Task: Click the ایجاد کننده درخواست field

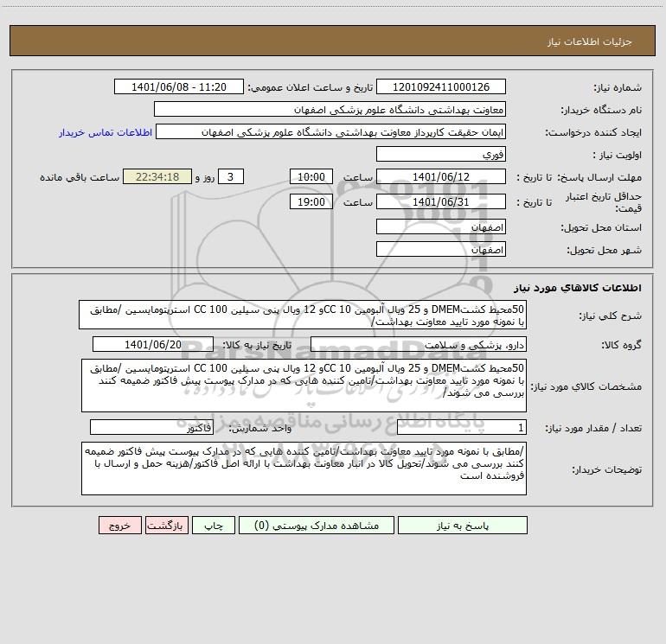Action: pyautogui.click(x=331, y=132)
